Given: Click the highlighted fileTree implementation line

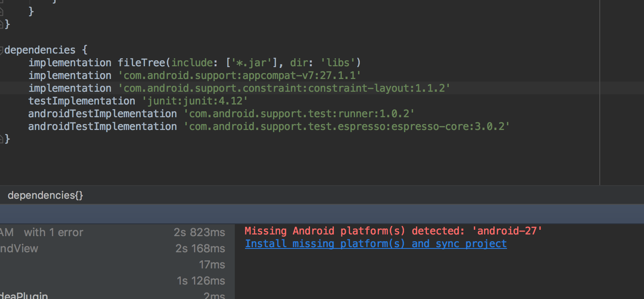Looking at the screenshot, I should 194,62.
